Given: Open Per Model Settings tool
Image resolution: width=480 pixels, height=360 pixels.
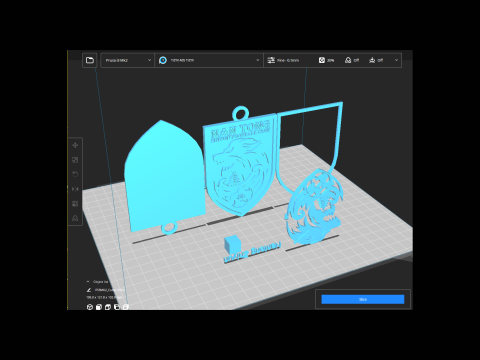Looking at the screenshot, I should pyautogui.click(x=75, y=204).
